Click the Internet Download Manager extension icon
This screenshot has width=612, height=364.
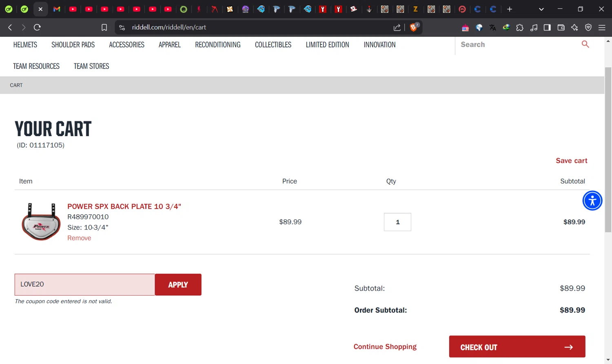(506, 27)
